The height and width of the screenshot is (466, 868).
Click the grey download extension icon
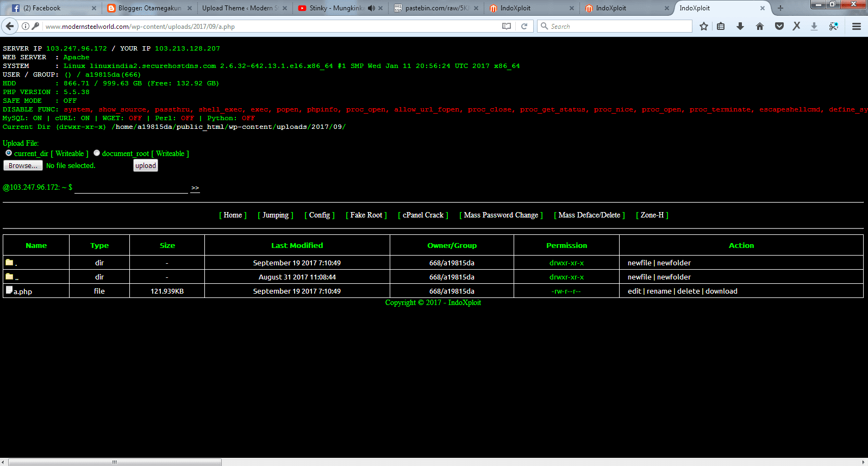point(814,26)
